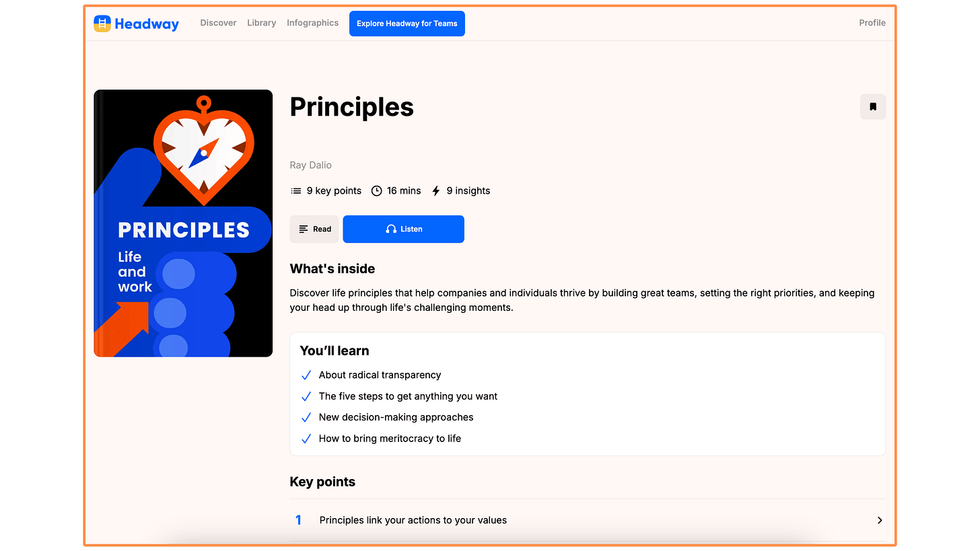Open the Discover section

tap(218, 23)
